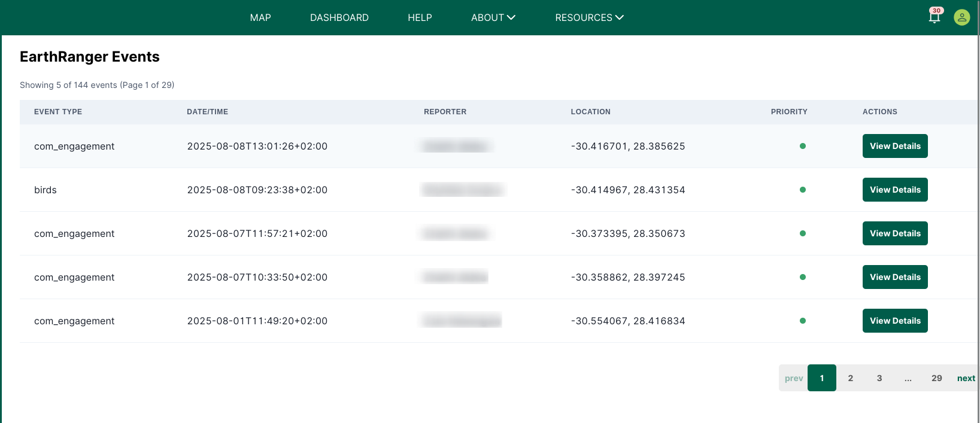Click the next page link
Screen dimensions: 980x423
click(x=966, y=378)
